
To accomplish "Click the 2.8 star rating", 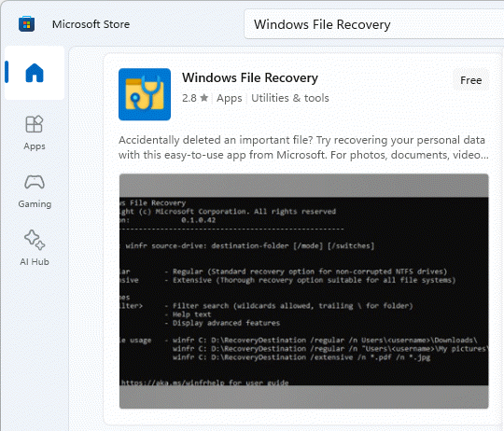I will pos(195,98).
